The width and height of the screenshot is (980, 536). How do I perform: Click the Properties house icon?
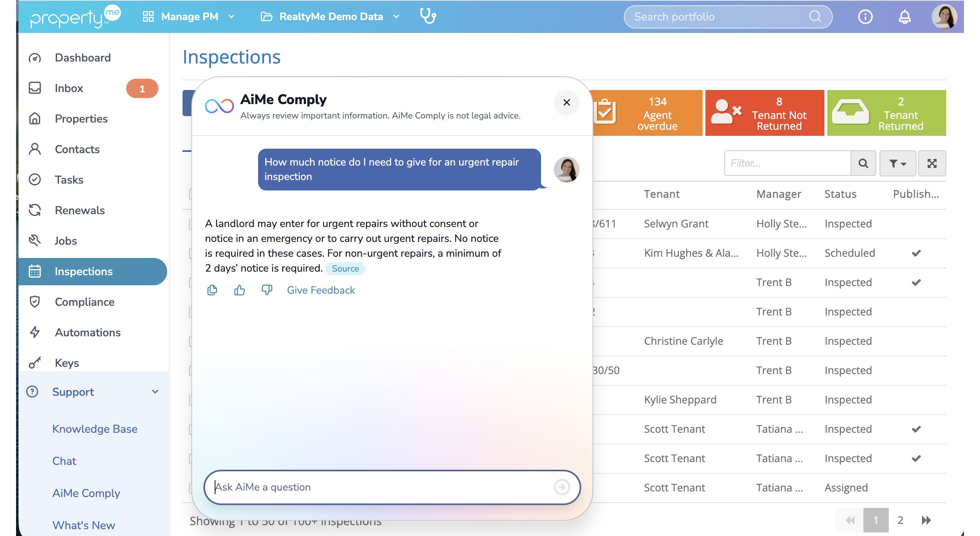coord(35,119)
